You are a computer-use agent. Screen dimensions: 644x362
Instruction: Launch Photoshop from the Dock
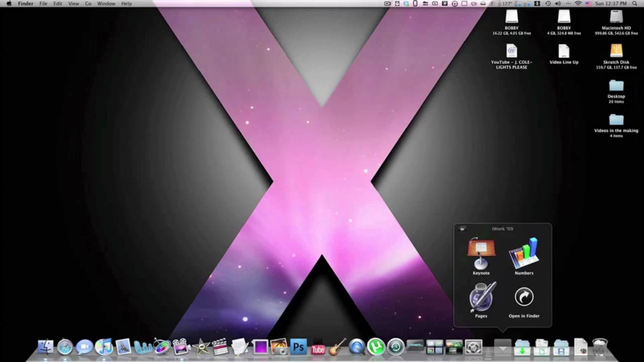point(298,347)
